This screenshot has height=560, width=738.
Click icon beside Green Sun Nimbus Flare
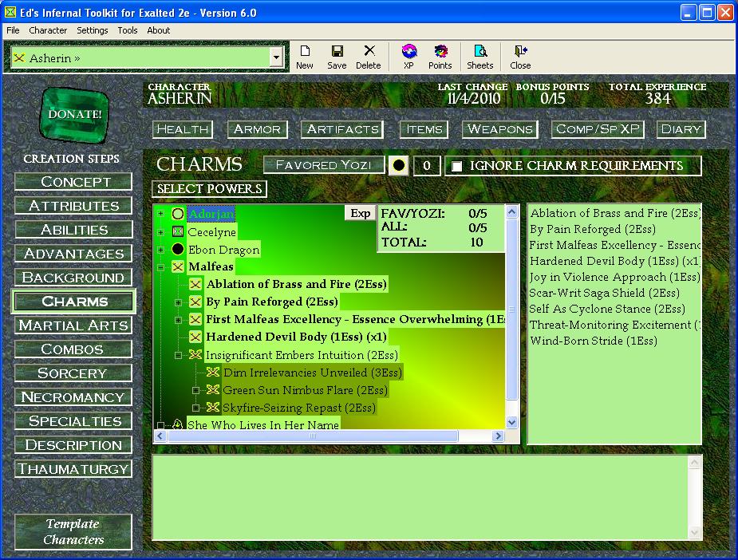tap(213, 389)
